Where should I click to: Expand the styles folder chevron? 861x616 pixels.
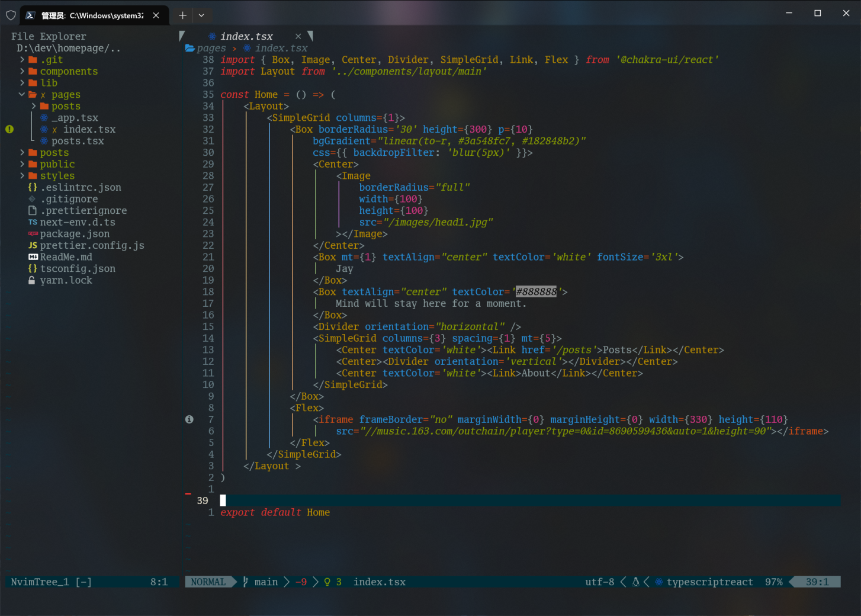point(22,176)
